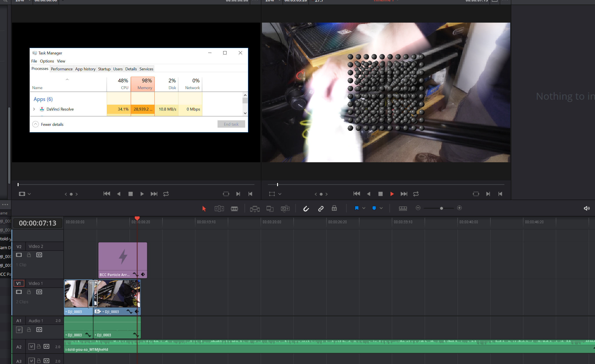
Task: Switch to Startup tab in Task Manager
Action: [104, 69]
